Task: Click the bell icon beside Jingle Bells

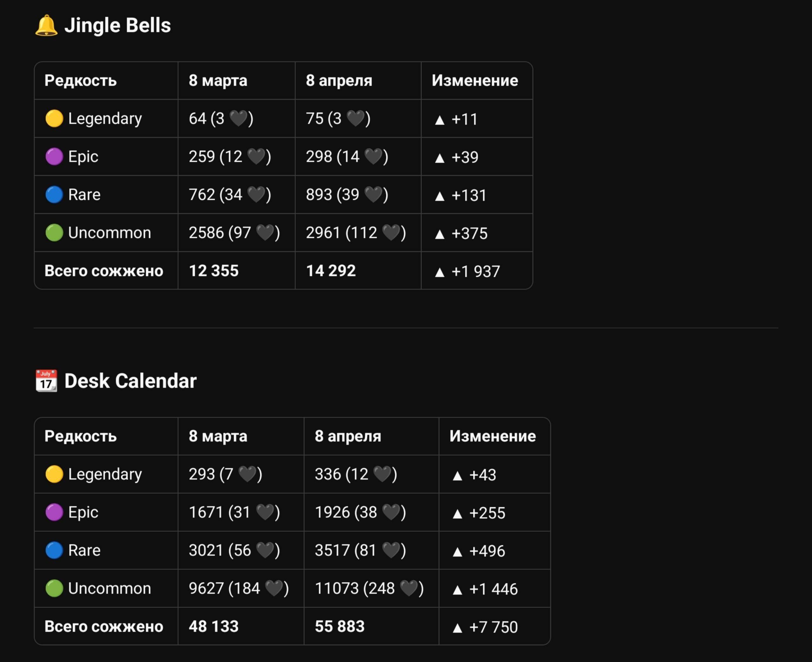Action: [46, 26]
